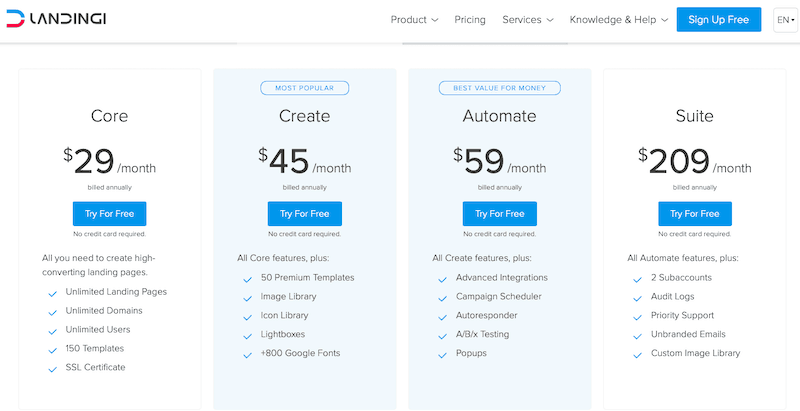Click the Suite plan heading
Image resolution: width=800 pixels, height=411 pixels.
coord(695,116)
